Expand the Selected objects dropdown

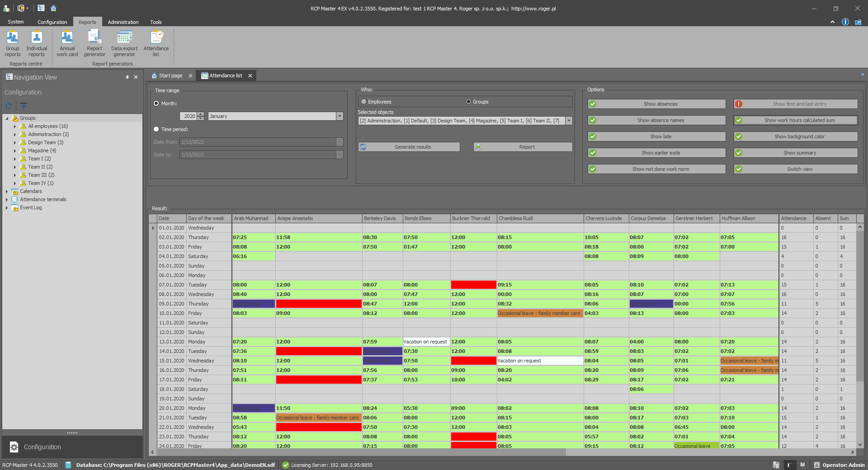569,121
